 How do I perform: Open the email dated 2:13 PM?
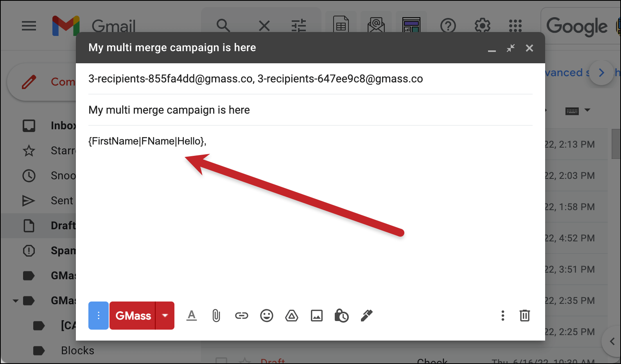(x=576, y=145)
